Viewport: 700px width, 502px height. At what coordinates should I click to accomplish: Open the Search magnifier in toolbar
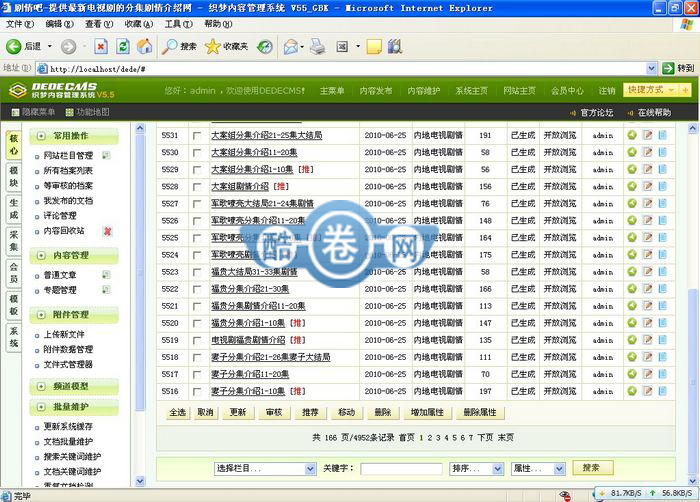point(169,46)
